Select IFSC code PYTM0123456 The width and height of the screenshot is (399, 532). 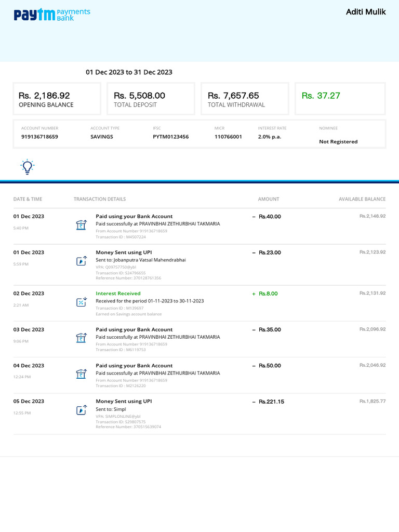(170, 137)
